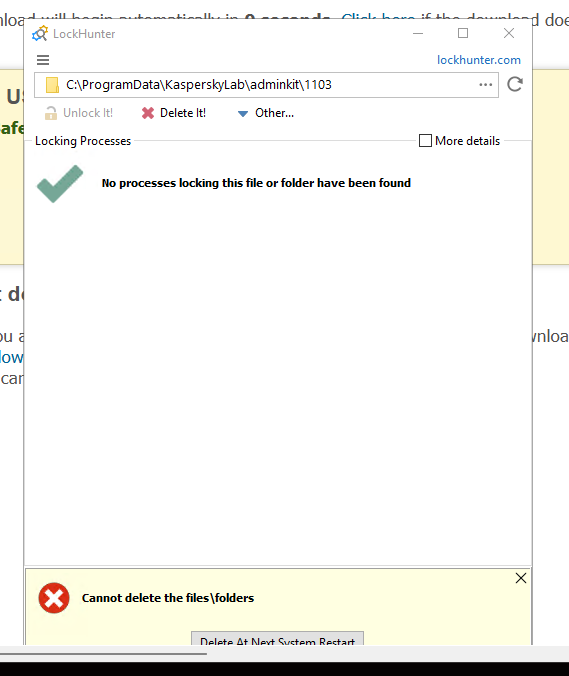Viewport: 569px width, 676px height.
Task: Click the Unlock It! text
Action: click(88, 113)
